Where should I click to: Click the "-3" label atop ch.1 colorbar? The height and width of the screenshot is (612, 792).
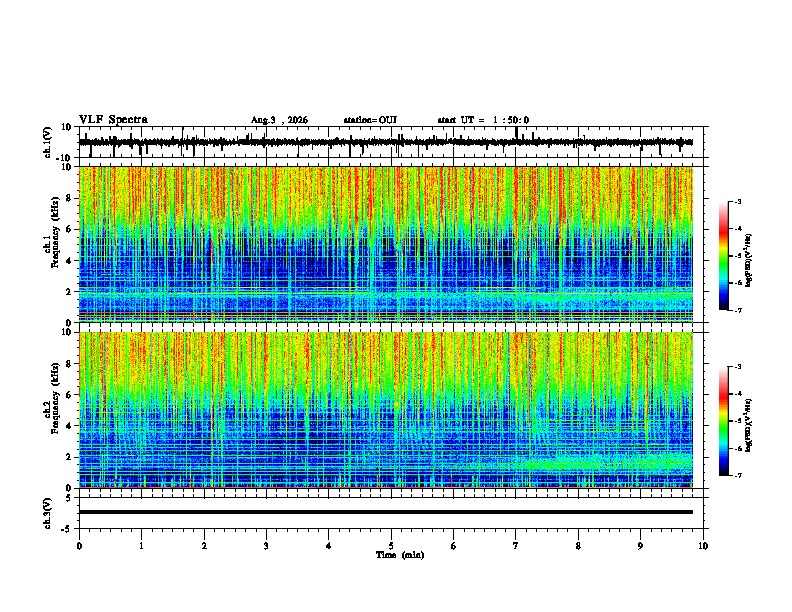click(x=738, y=202)
